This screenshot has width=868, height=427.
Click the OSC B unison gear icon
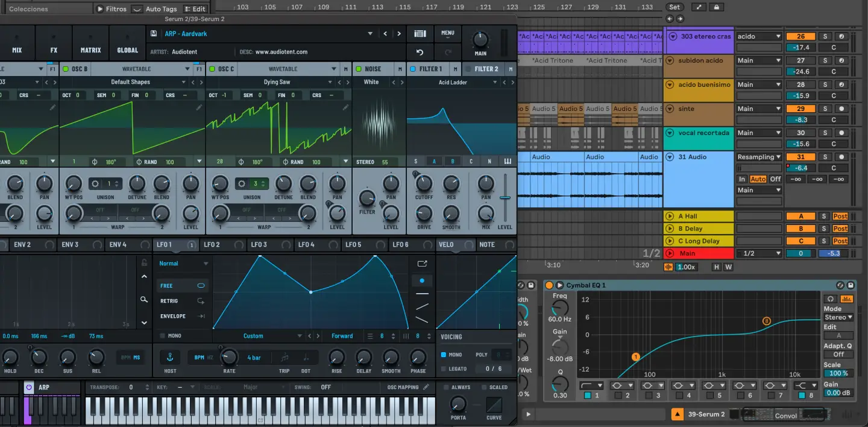[x=95, y=184]
